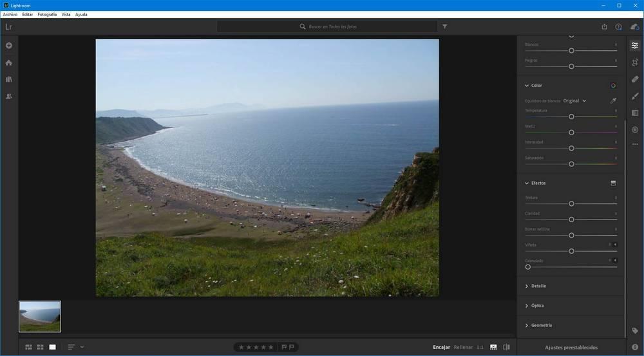Open the My Photos library icon

(8, 79)
